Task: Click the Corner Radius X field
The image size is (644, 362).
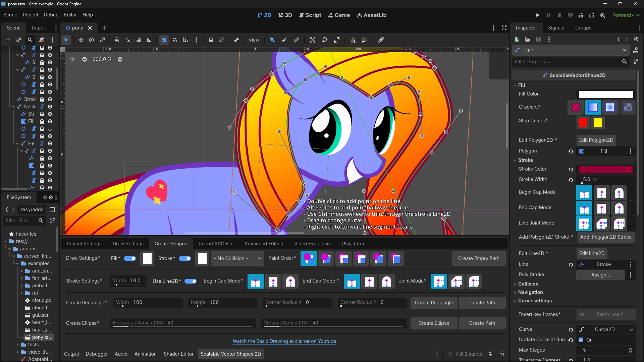Action: click(298, 303)
